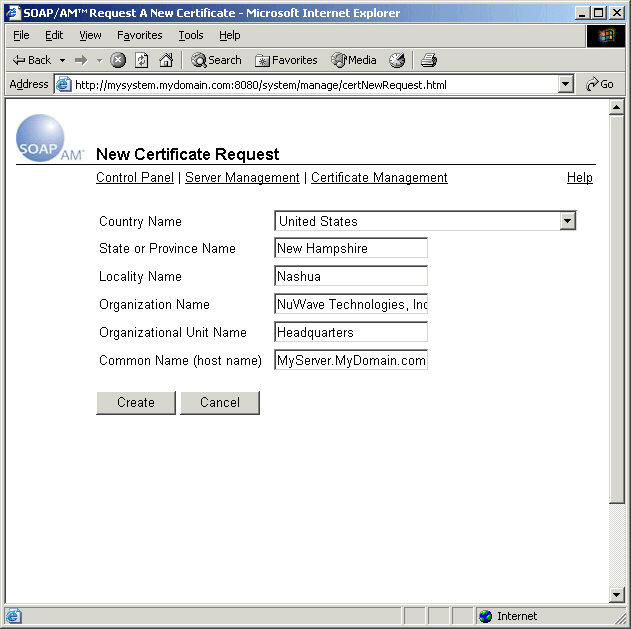Expand the Country Name dropdown
Screen dimensions: 631x629
(567, 221)
